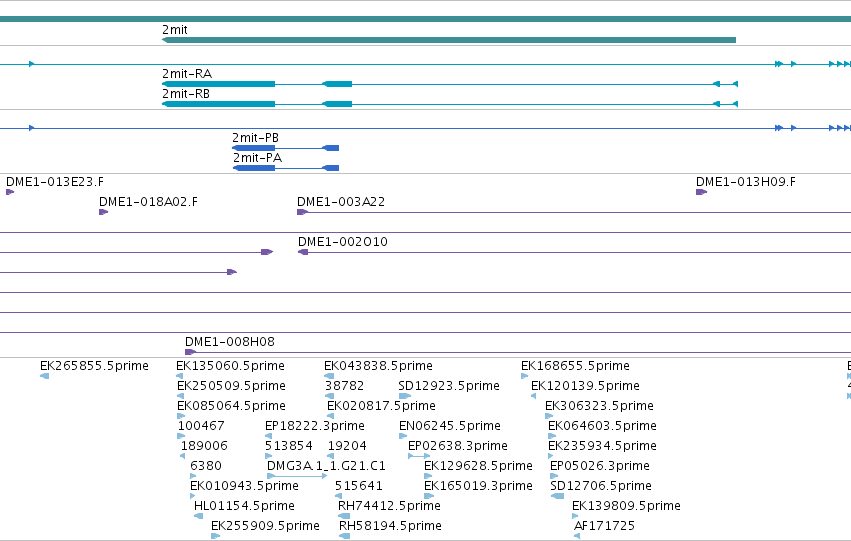Viewport: 851px width, 541px height.
Task: Click the EK020817.5prime label
Action: (x=381, y=406)
